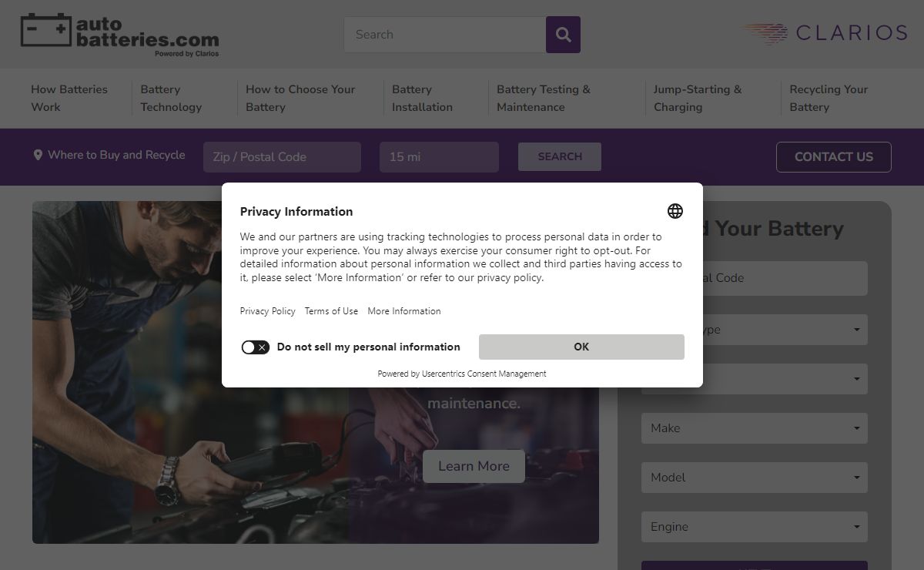
Task: Open Recycling Your Battery menu
Action: 829,99
